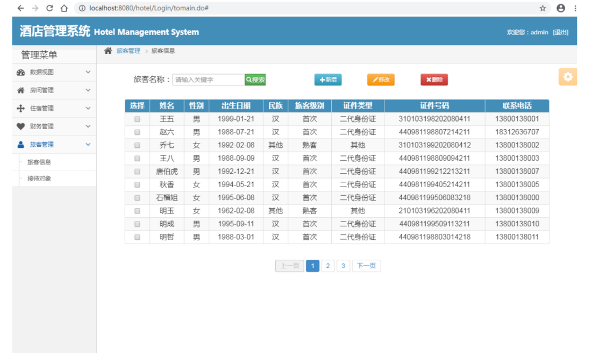This screenshot has height=364, width=607.
Task: Click the 下一页 pagination button
Action: pos(366,266)
